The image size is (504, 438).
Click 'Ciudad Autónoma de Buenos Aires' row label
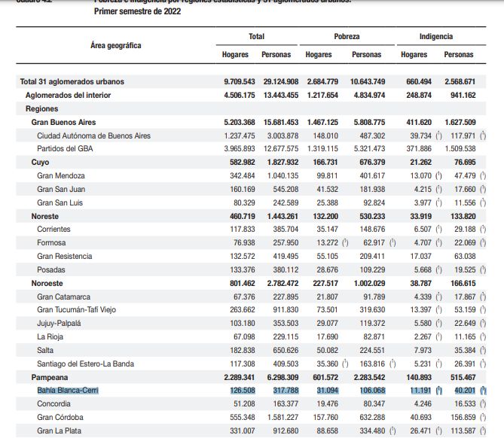click(x=94, y=135)
